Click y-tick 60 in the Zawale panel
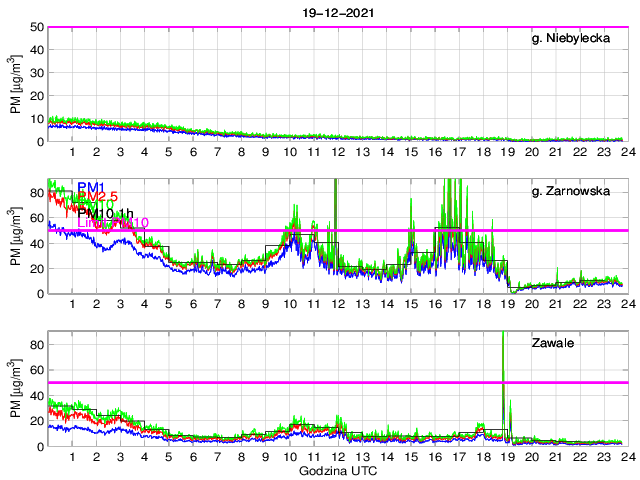 click(x=37, y=370)
